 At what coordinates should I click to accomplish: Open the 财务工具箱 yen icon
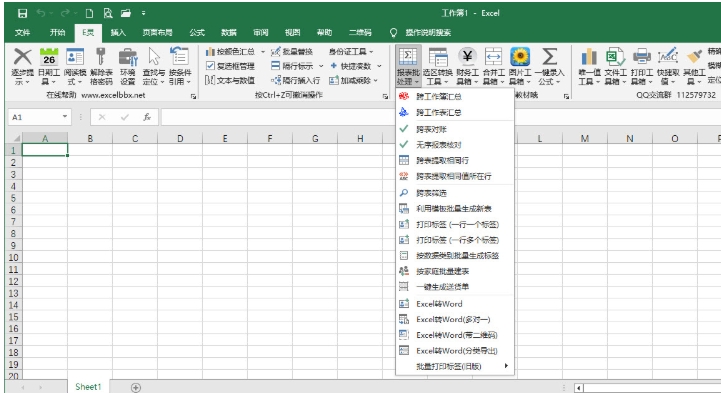pyautogui.click(x=467, y=57)
